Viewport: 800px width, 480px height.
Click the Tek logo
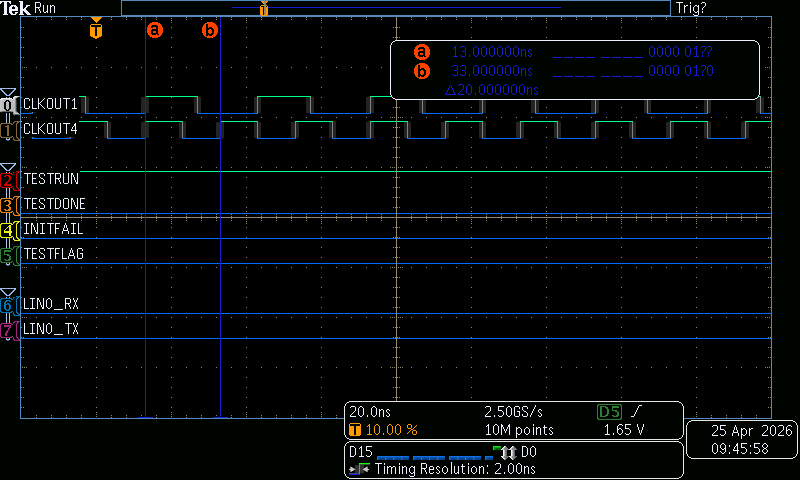[15, 8]
